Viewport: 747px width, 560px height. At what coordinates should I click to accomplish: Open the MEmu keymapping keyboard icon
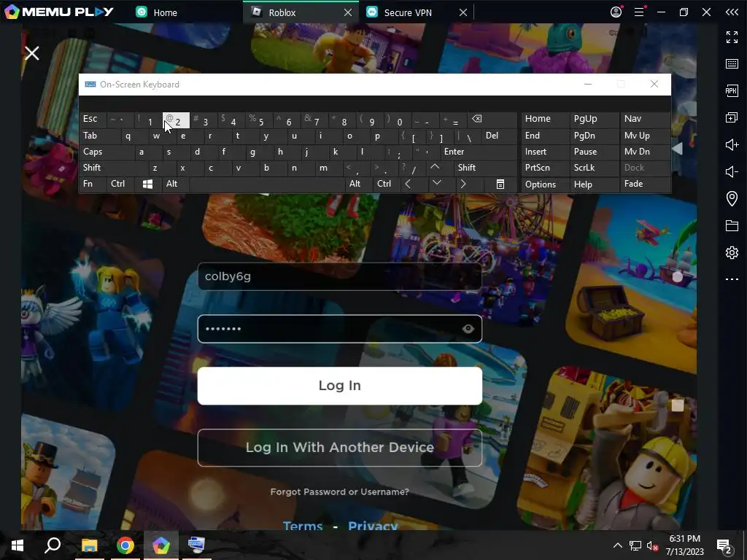(732, 64)
